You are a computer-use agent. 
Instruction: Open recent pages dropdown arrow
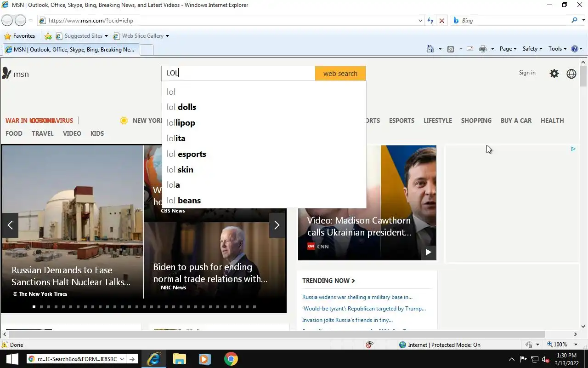tap(30, 21)
